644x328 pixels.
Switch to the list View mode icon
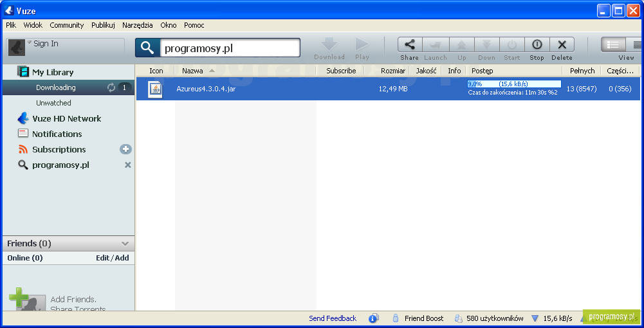[x=613, y=44]
